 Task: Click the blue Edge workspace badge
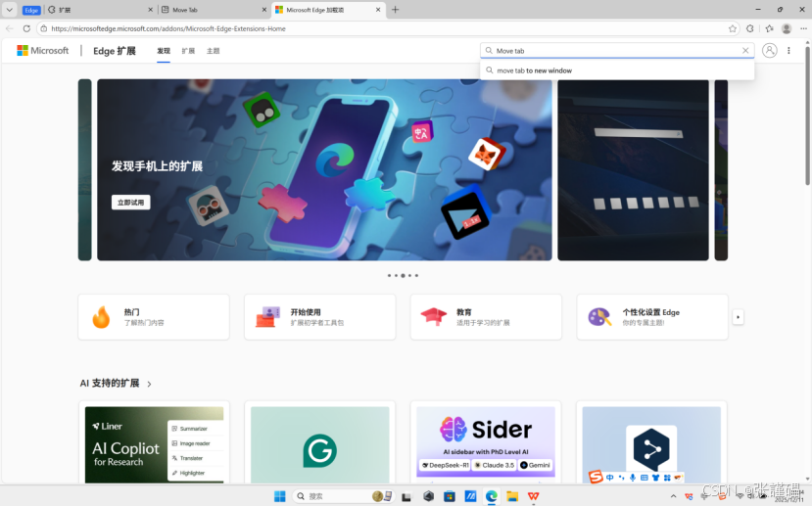click(31, 10)
